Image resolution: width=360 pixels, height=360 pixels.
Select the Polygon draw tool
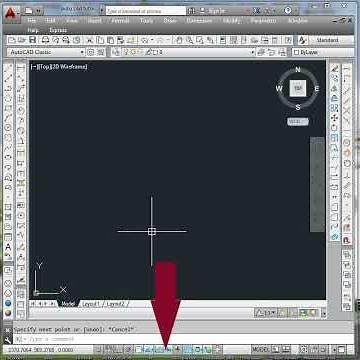click(x=8, y=99)
